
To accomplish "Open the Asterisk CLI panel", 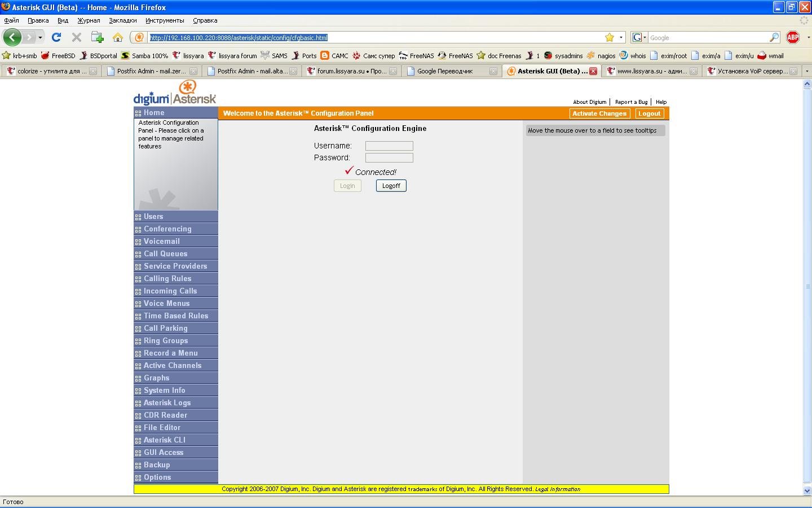I will [176, 440].
